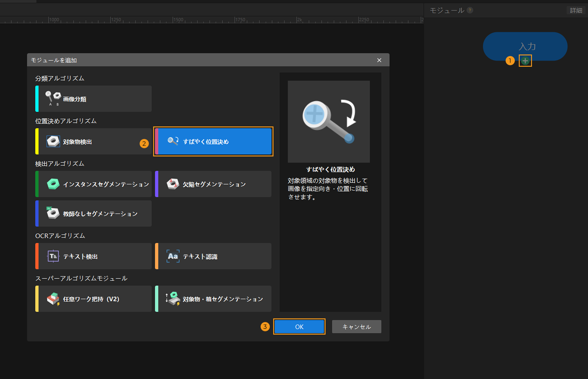Screen dimensions: 588x379
Task: Click the 1500 mark on the ruler
Action: (x=178, y=20)
